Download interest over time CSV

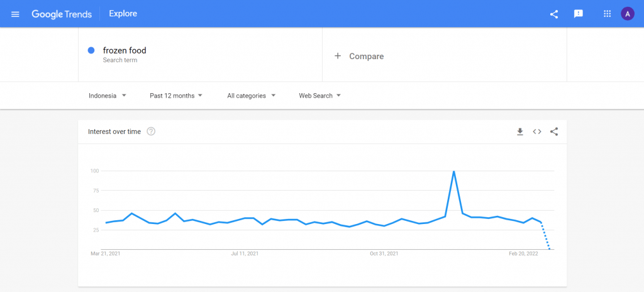tap(520, 132)
